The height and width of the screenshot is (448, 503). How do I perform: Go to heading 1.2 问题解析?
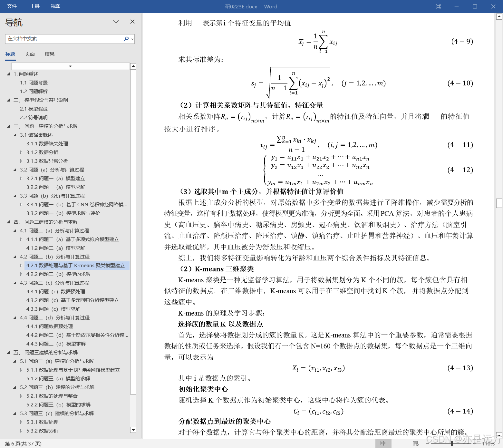(34, 92)
